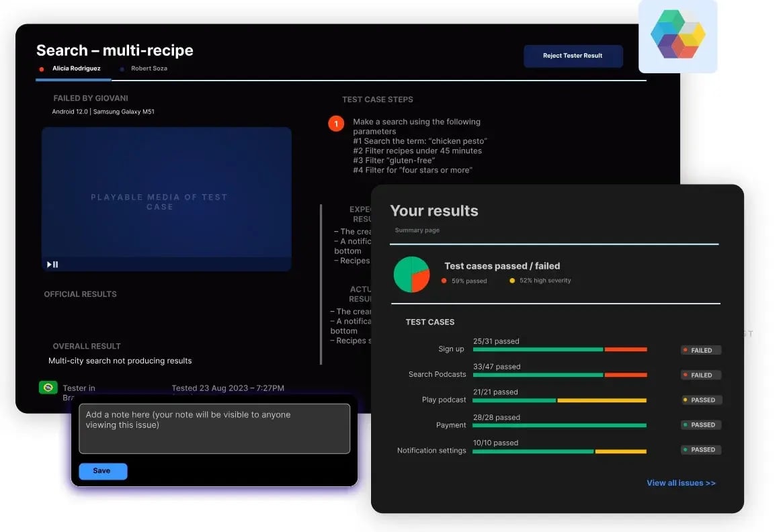Click the colorful hexagon cube logo
The image size is (783, 532).
point(677,34)
